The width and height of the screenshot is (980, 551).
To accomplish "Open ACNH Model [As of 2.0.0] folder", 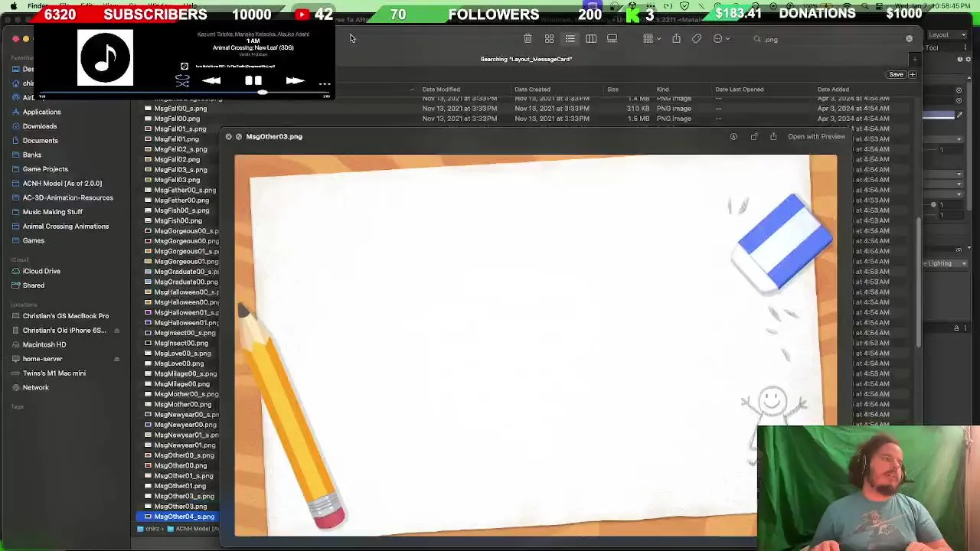I will (x=62, y=184).
